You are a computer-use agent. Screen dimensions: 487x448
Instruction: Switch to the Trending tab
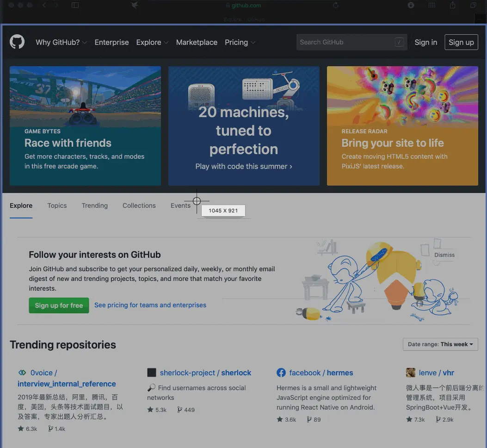tap(95, 205)
